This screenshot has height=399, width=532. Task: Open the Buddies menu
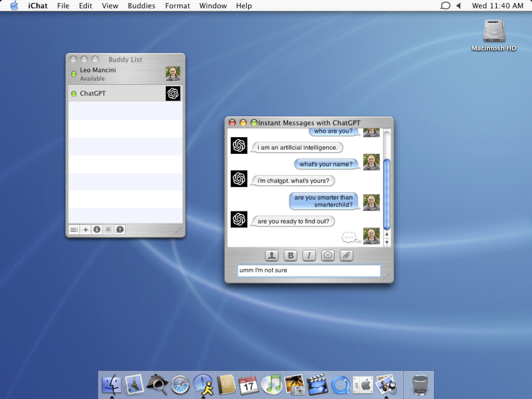pos(141,6)
